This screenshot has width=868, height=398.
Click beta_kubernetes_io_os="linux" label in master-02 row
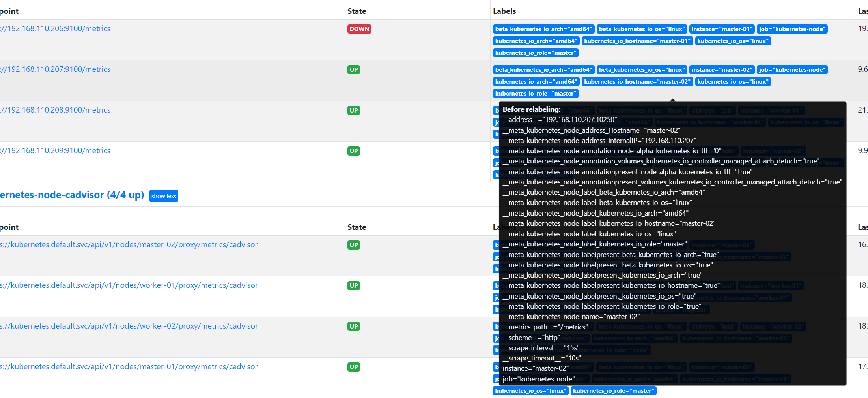pyautogui.click(x=642, y=70)
